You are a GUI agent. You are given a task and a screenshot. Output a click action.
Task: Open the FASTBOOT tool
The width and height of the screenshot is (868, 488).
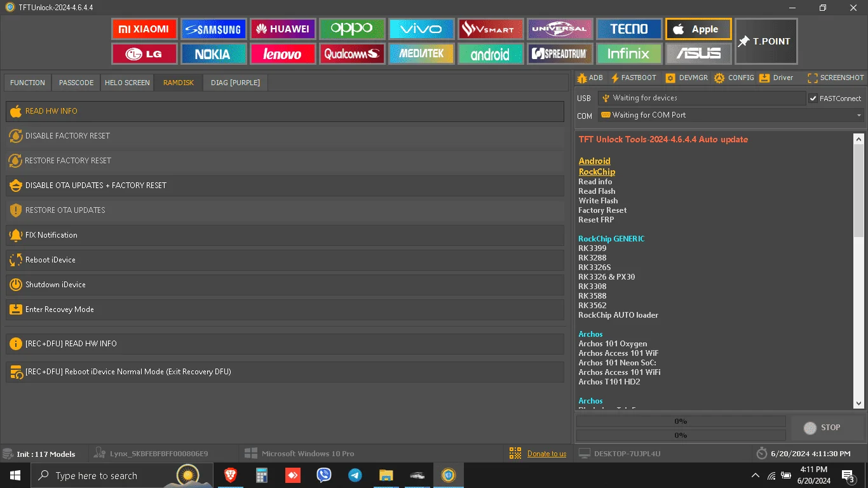click(634, 78)
